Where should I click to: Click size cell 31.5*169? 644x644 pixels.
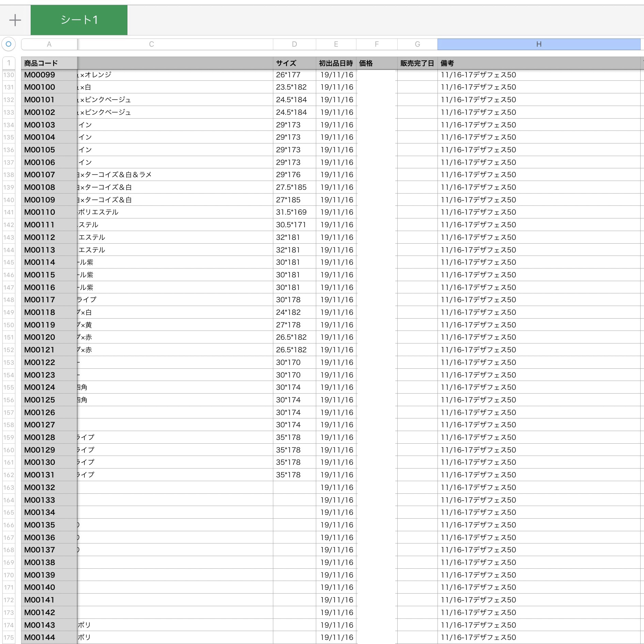click(x=294, y=212)
